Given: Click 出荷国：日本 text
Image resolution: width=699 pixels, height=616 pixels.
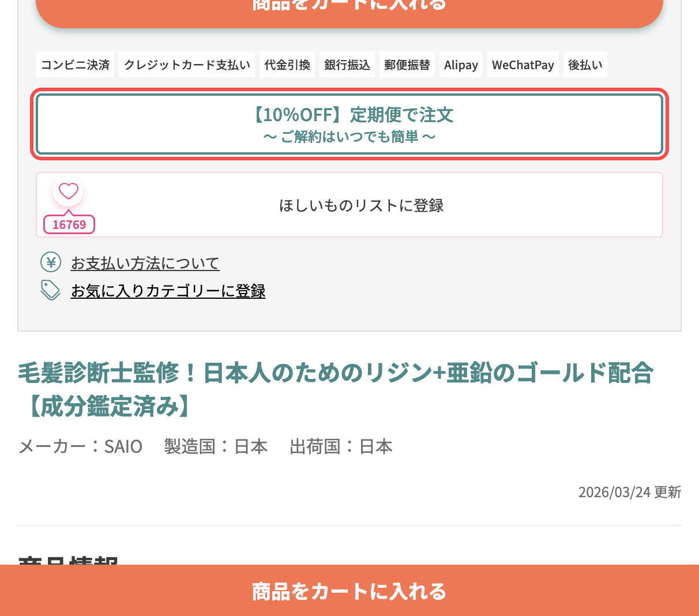Looking at the screenshot, I should click(x=341, y=446).
